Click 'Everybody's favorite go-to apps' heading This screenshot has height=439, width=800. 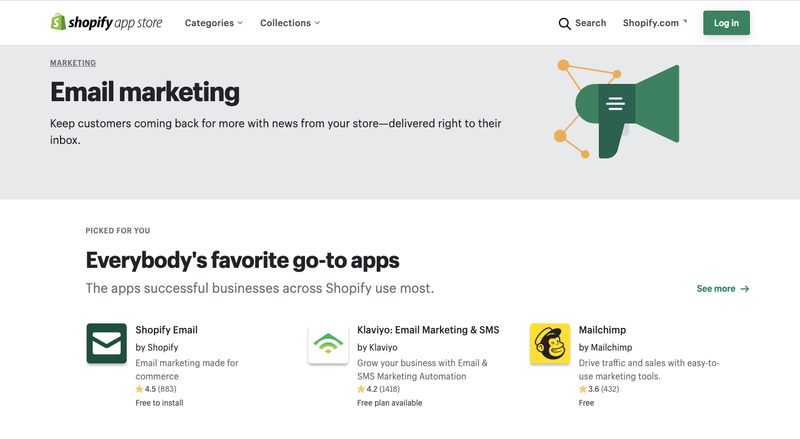point(242,260)
